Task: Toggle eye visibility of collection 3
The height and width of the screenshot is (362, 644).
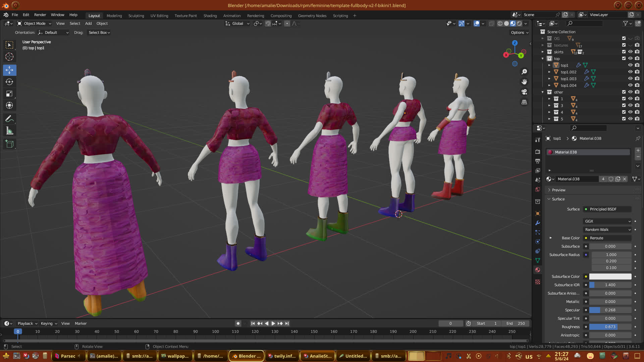Action: click(630, 105)
